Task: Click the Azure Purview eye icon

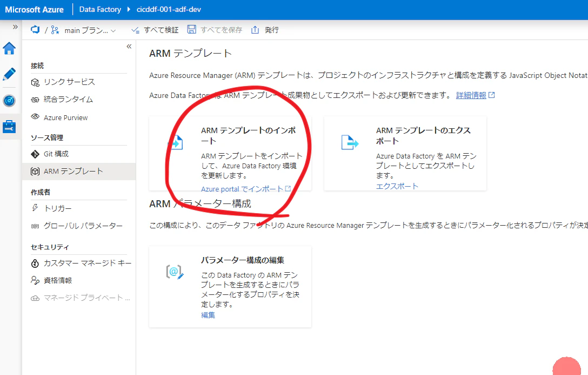Action: tap(35, 116)
